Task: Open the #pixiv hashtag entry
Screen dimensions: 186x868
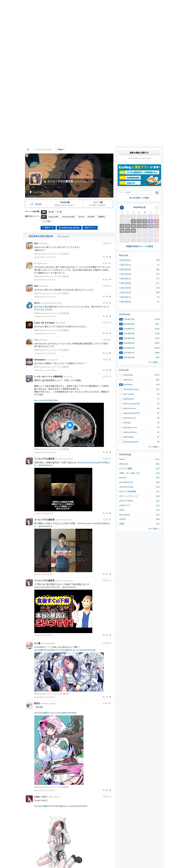Action: click(x=122, y=459)
